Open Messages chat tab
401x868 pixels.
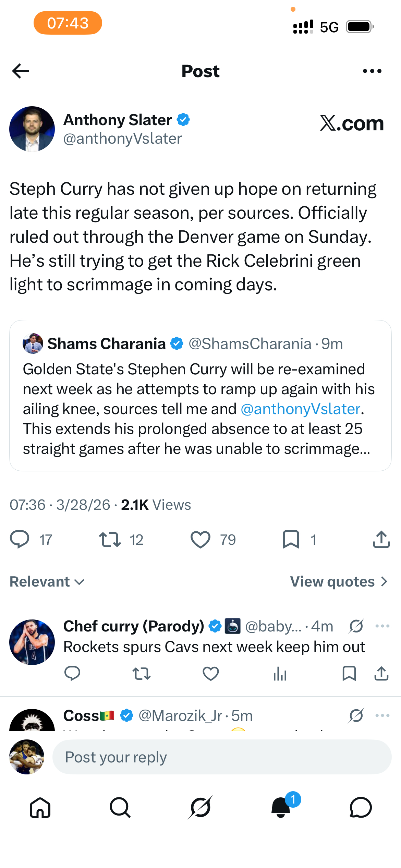point(361,808)
